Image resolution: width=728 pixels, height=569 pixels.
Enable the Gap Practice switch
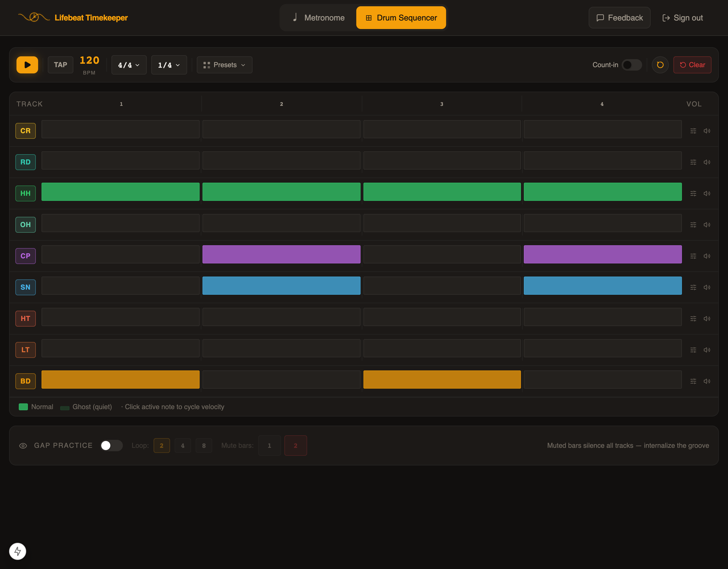[x=111, y=446]
